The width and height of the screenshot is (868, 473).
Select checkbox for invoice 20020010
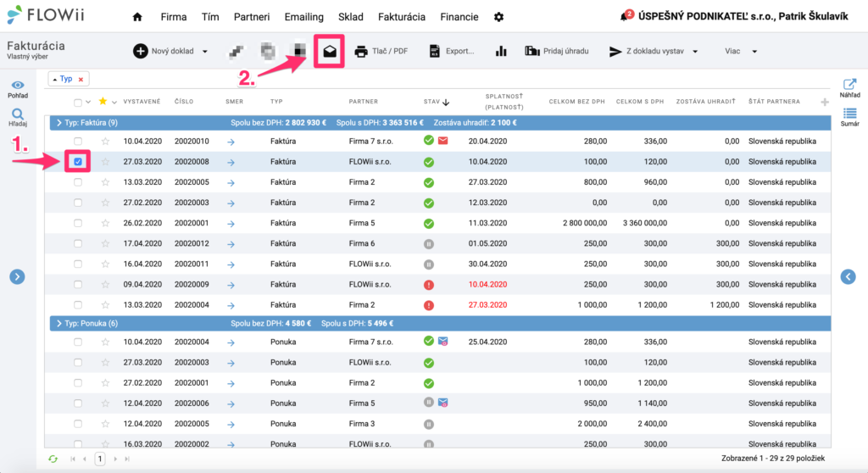pos(77,142)
